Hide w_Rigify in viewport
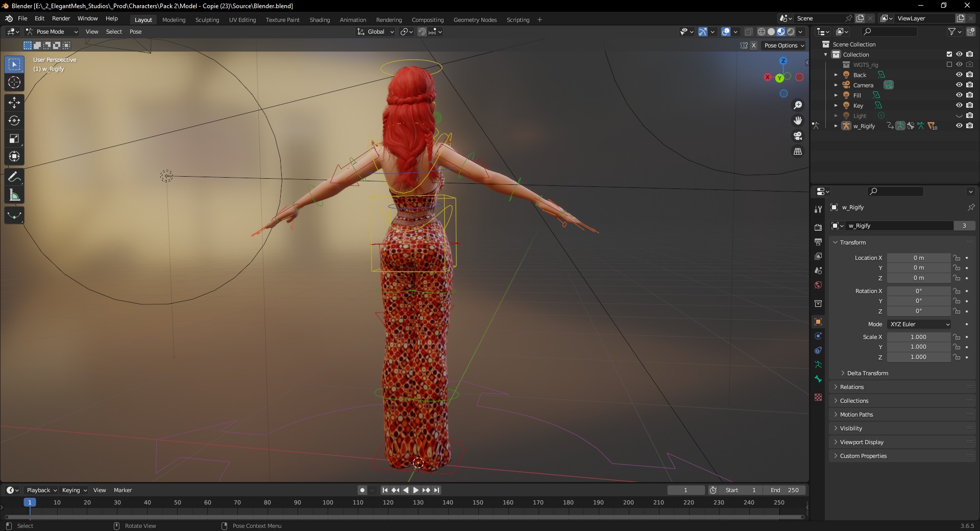This screenshot has height=531, width=980. [959, 126]
